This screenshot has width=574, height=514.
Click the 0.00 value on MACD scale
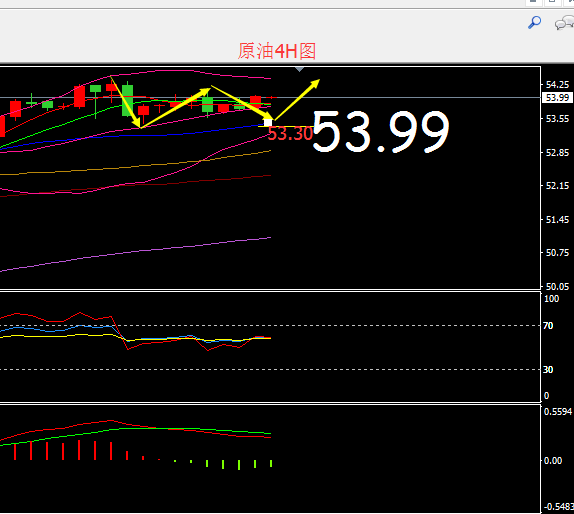coord(553,461)
